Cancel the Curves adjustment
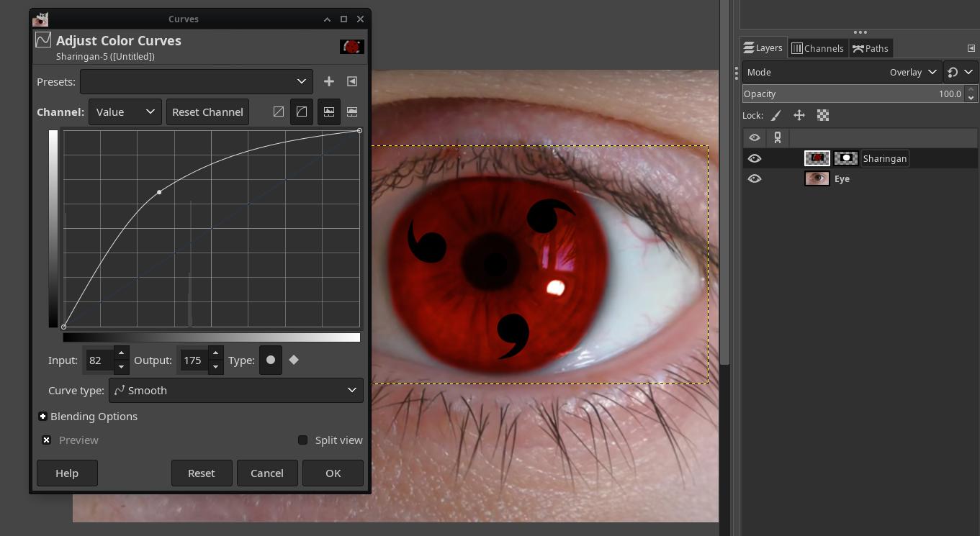The width and height of the screenshot is (980, 536). (267, 473)
